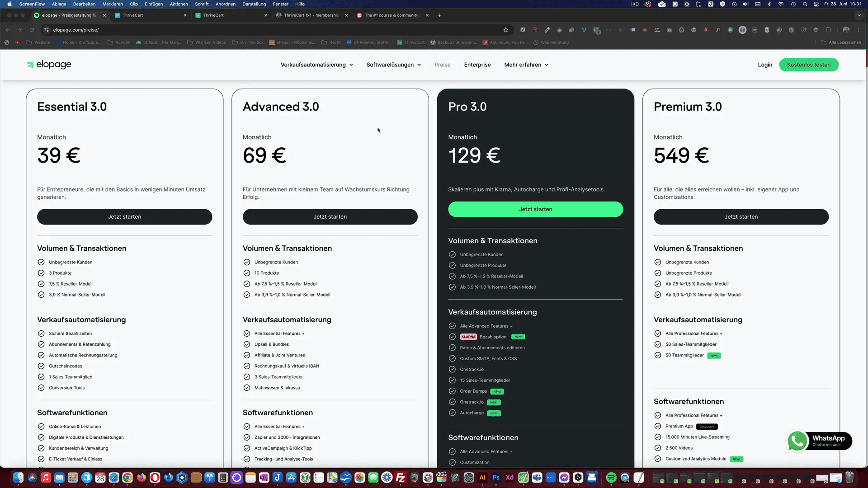This screenshot has width=868, height=488.
Task: Open the Ablage menu
Action: [59, 4]
